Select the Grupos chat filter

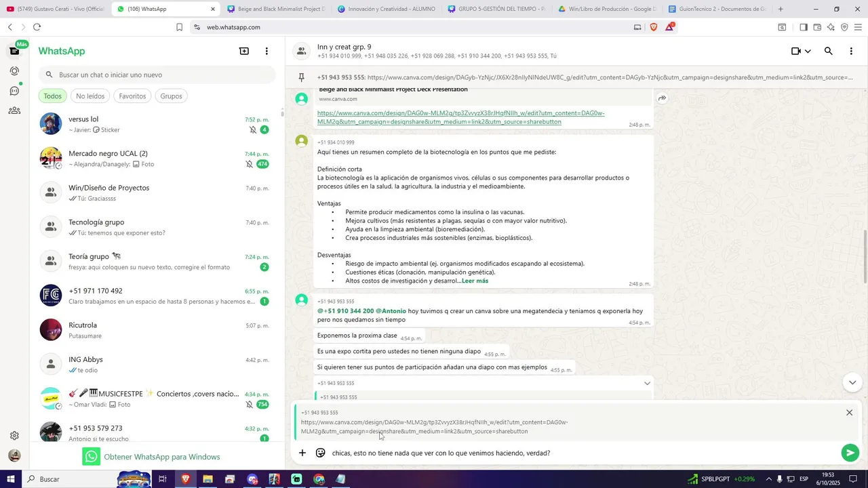[171, 96]
